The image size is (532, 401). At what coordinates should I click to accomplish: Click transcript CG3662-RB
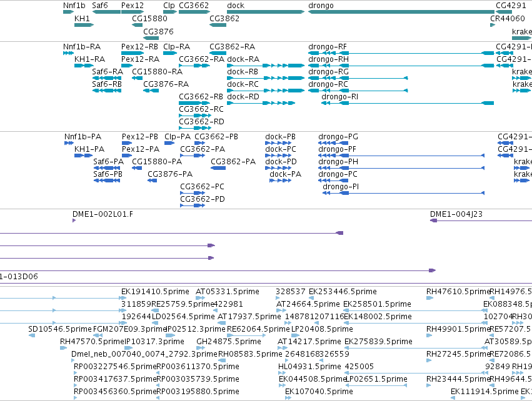point(201,97)
